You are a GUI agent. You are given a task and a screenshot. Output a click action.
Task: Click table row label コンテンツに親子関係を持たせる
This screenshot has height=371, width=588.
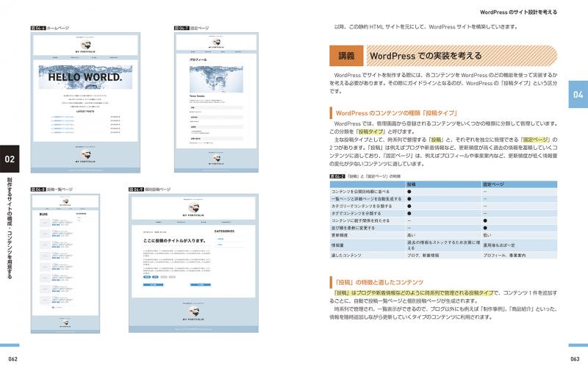pyautogui.click(x=360, y=220)
